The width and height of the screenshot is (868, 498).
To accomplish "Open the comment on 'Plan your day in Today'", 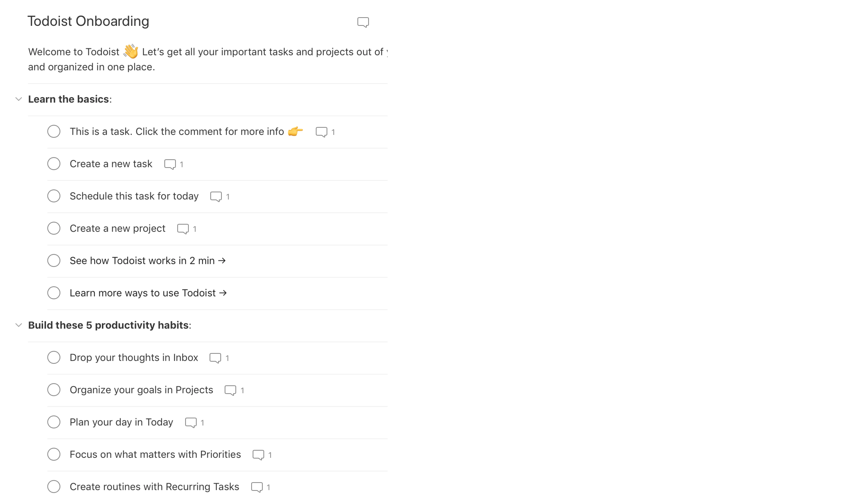I will (x=191, y=422).
